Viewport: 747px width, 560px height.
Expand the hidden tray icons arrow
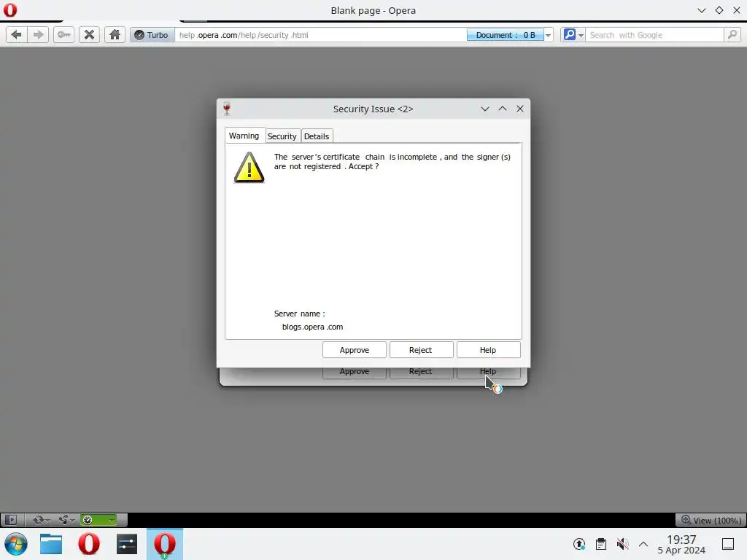[x=643, y=544]
